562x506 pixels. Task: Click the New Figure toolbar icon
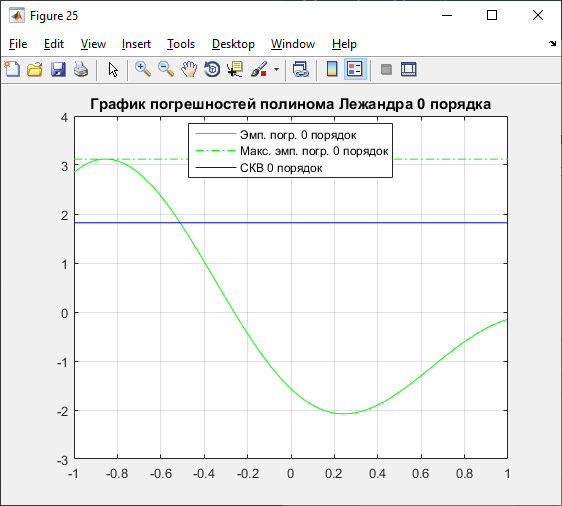[x=12, y=69]
